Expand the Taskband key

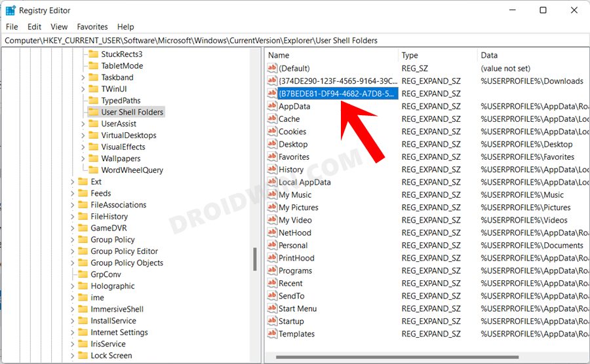point(83,77)
